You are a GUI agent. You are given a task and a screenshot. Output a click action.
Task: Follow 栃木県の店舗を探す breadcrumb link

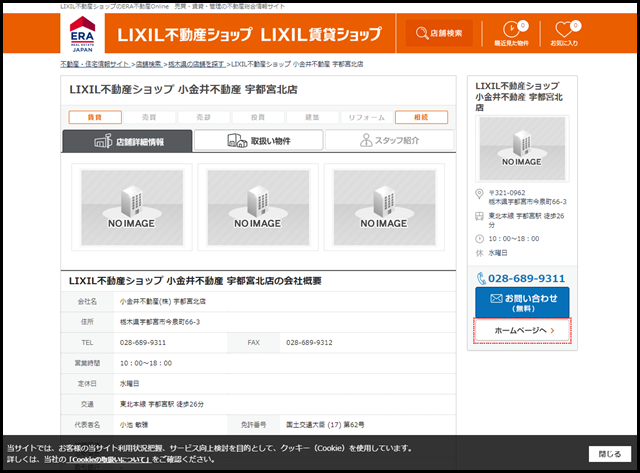[x=196, y=64]
